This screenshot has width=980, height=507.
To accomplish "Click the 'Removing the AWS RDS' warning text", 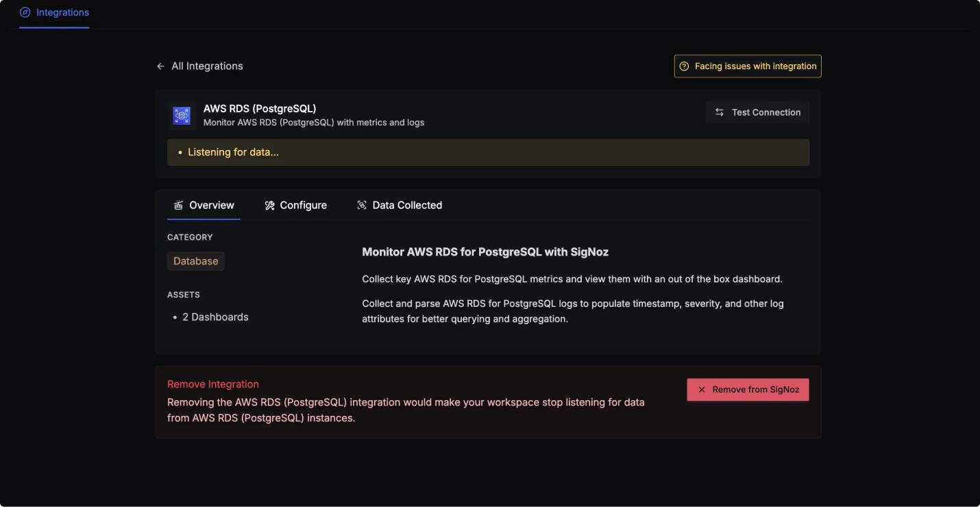I will (406, 410).
